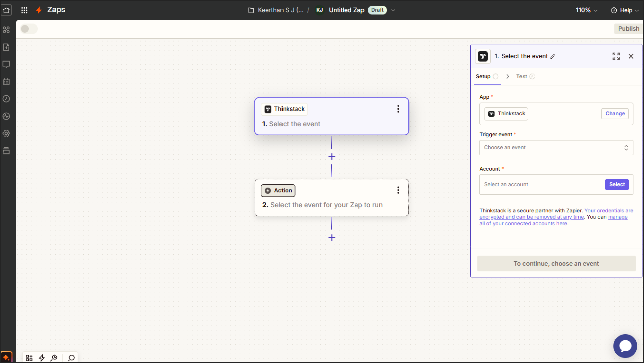Open the nine-dot app switcher grid

[24, 10]
